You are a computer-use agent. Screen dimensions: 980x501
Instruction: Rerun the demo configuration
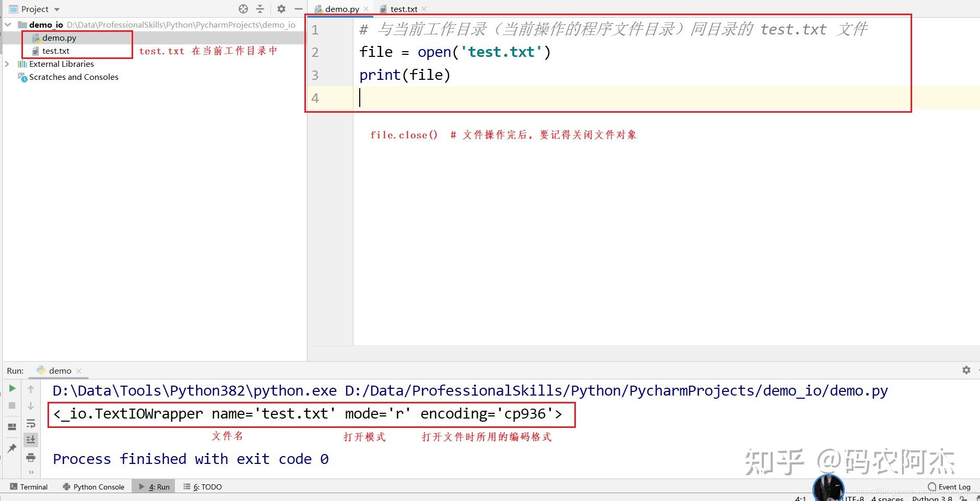pos(11,389)
